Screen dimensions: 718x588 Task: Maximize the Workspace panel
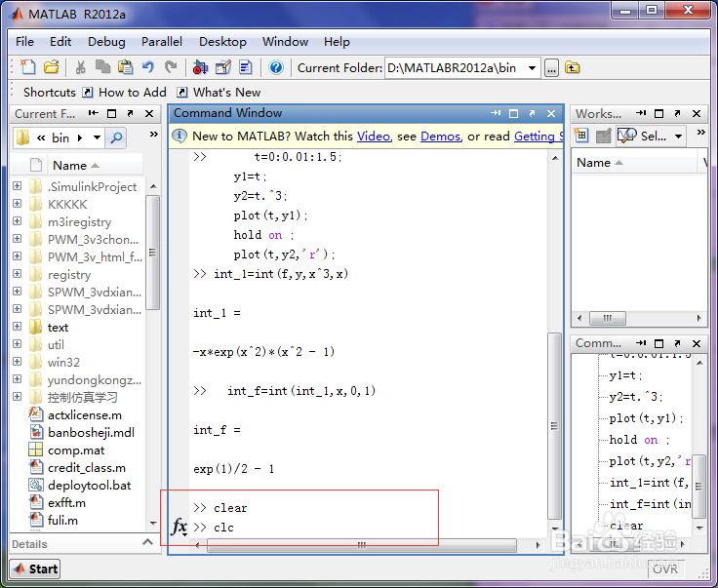(x=658, y=113)
